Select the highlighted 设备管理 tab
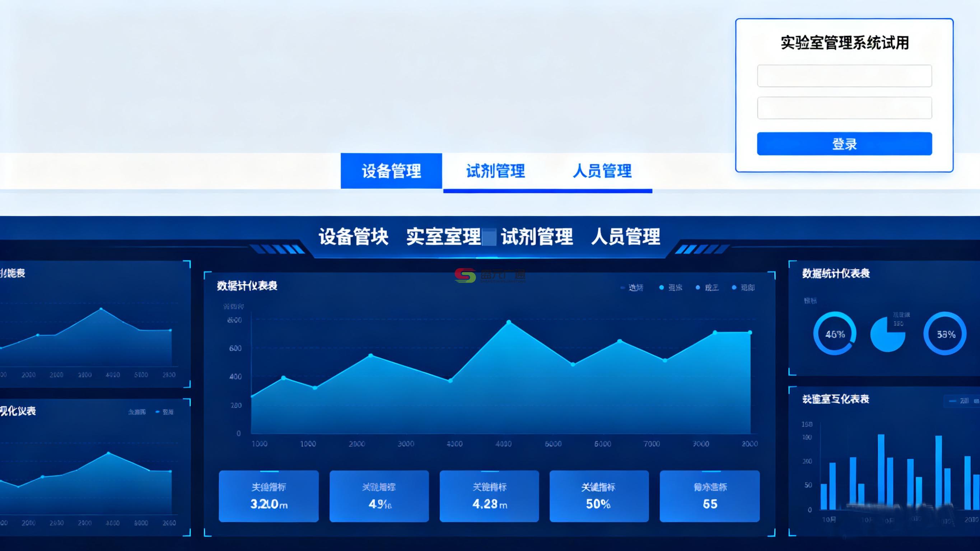Viewport: 980px width, 551px height. coord(391,171)
